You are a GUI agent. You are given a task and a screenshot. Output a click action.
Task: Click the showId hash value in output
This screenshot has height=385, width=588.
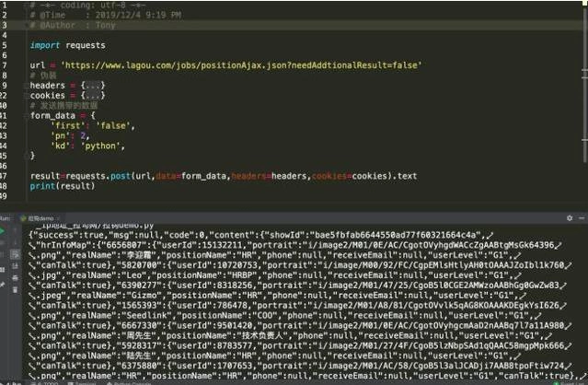(395, 236)
